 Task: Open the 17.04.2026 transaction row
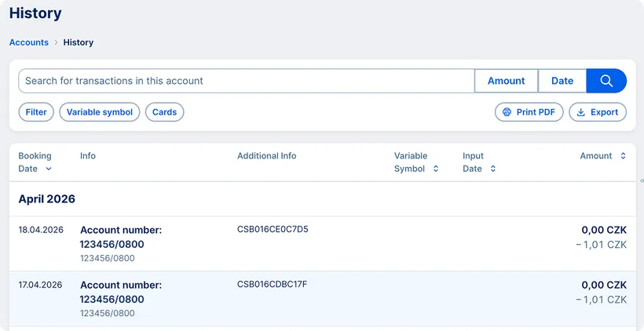click(x=322, y=299)
